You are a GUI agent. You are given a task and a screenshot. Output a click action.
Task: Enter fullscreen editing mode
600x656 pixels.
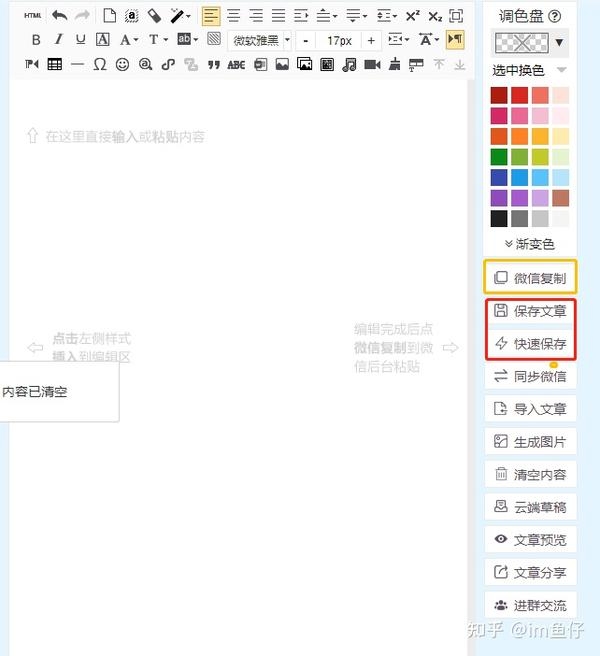456,16
